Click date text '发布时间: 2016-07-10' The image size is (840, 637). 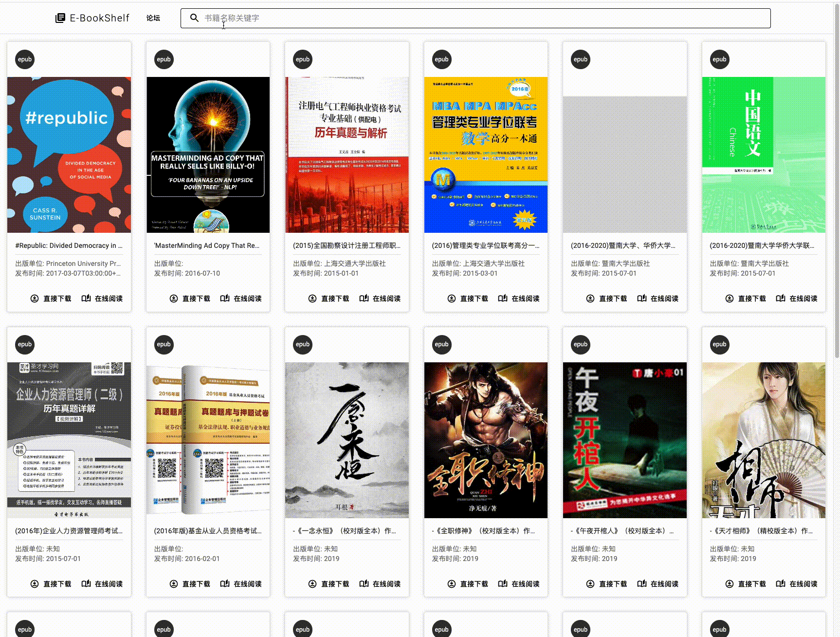(x=187, y=273)
